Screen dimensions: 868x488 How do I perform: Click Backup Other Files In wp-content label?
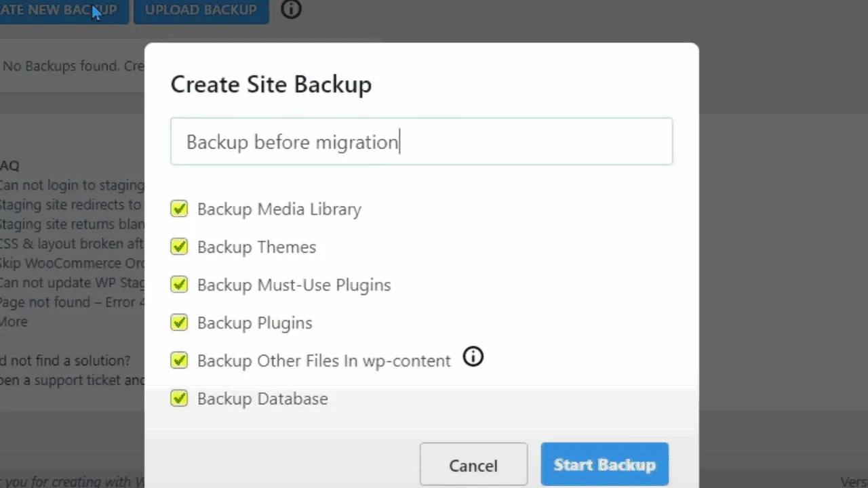(324, 361)
